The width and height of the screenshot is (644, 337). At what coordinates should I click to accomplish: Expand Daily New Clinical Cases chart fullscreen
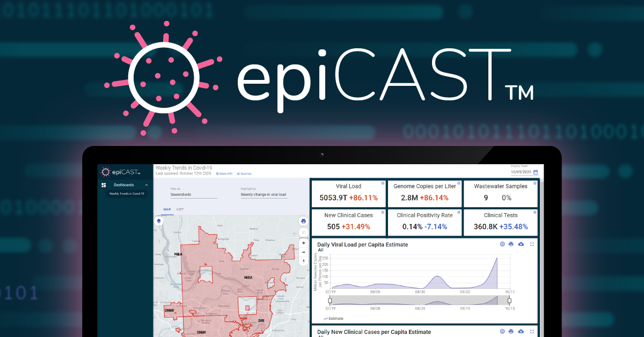532,332
